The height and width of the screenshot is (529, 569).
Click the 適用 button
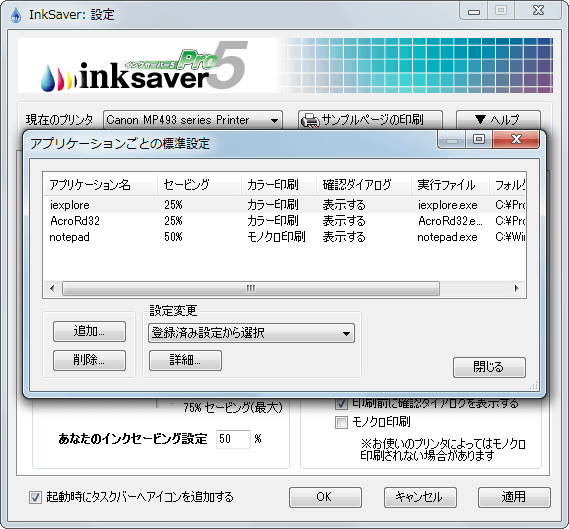[514, 497]
